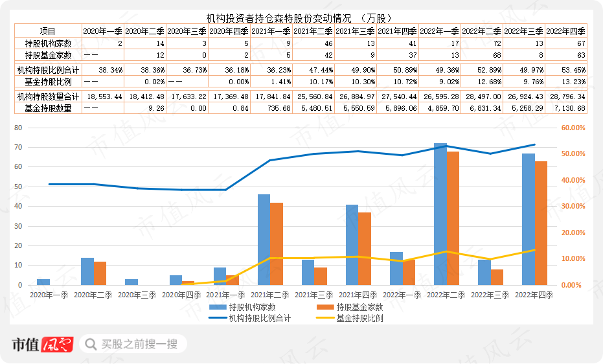603x364 pixels.
Task: Click the 持股机构家数 row label
Action: pos(48,43)
